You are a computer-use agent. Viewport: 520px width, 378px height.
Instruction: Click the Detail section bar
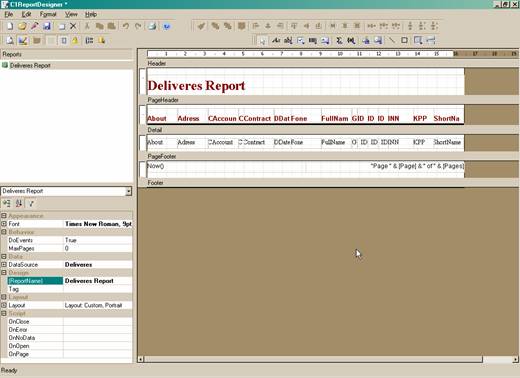coord(328,130)
